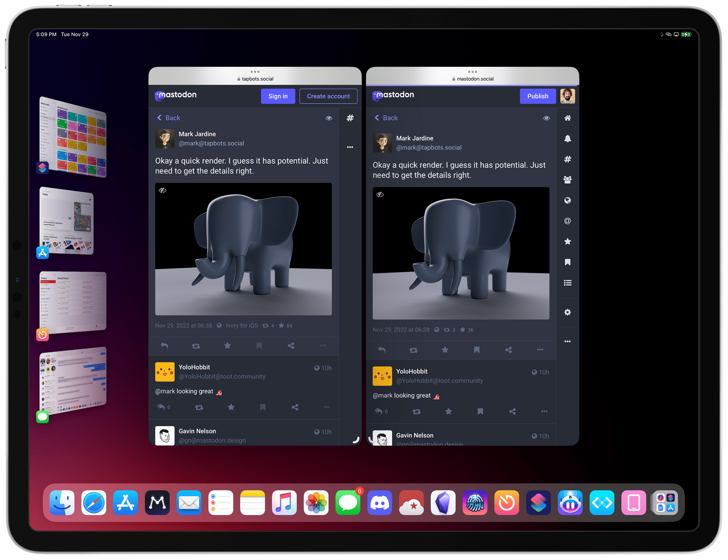This screenshot has width=728, height=560.
Task: Boost Mark Jardine's post in tapbots.social window
Action: coord(196,345)
